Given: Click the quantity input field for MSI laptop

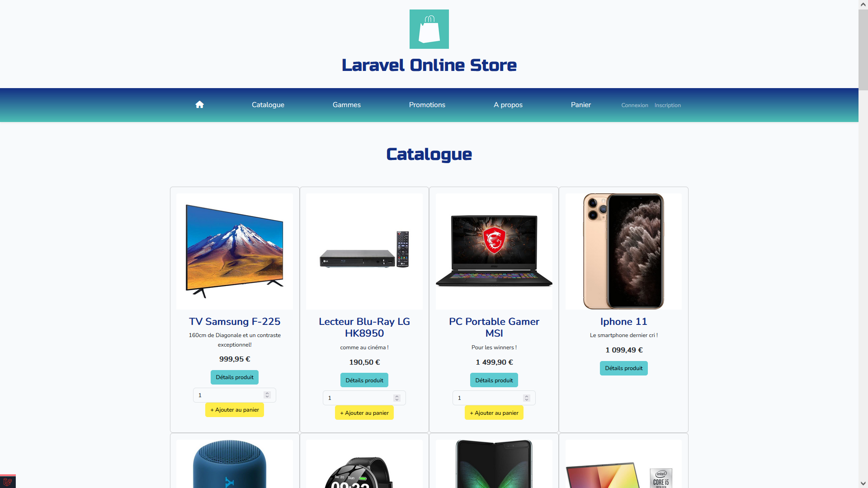Looking at the screenshot, I should (x=491, y=398).
